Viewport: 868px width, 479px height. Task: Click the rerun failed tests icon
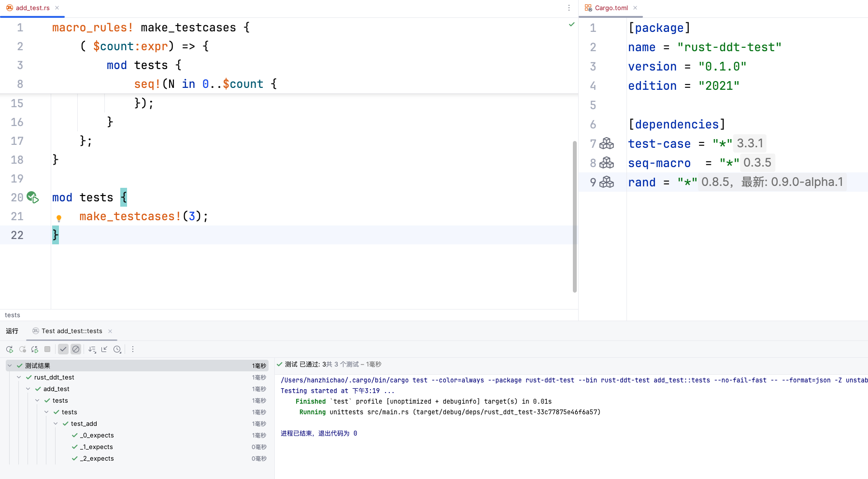pyautogui.click(x=22, y=349)
